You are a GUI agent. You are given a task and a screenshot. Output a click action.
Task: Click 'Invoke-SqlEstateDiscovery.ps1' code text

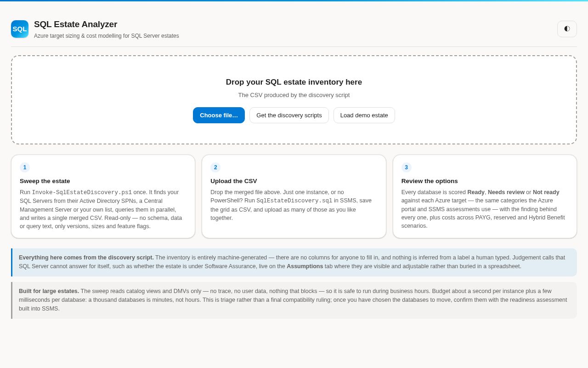click(x=82, y=192)
